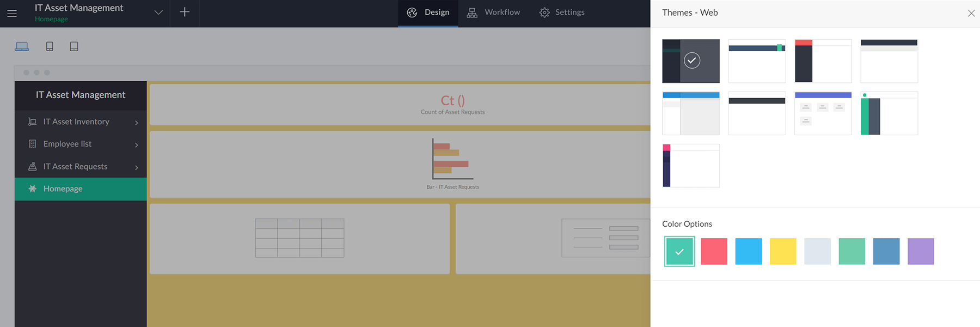The height and width of the screenshot is (327, 980).
Task: Click the plus icon to add new
Action: click(185, 12)
